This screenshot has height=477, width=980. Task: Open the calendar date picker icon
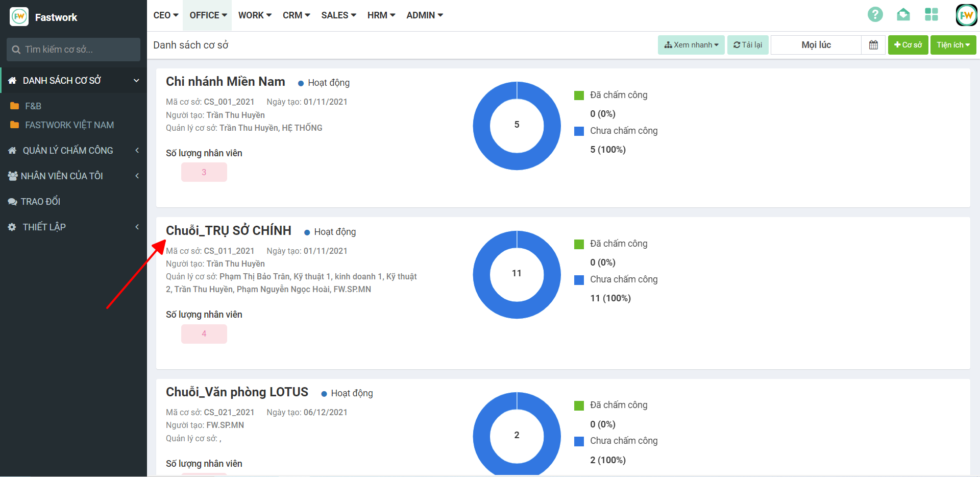click(873, 45)
